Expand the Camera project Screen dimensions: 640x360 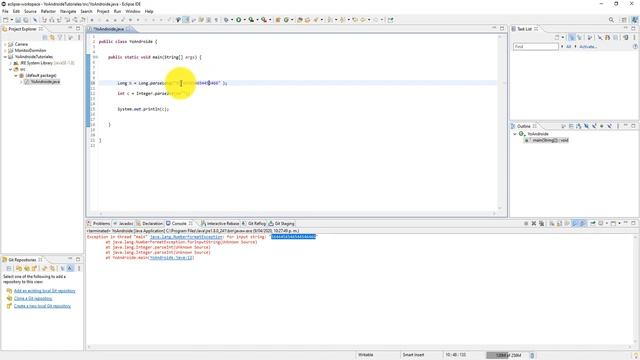[x=5, y=44]
